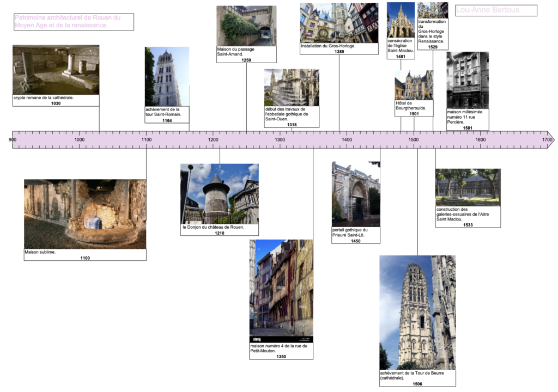
Task: Click the abbatiale Saint-Ouen scaffolding image
Action: (x=292, y=87)
